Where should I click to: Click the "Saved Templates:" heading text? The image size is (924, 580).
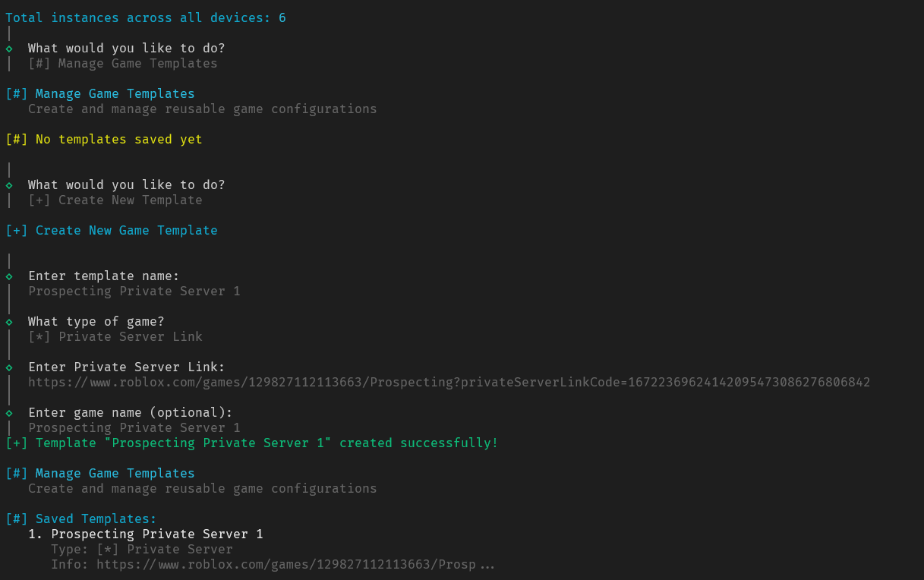tap(96, 519)
